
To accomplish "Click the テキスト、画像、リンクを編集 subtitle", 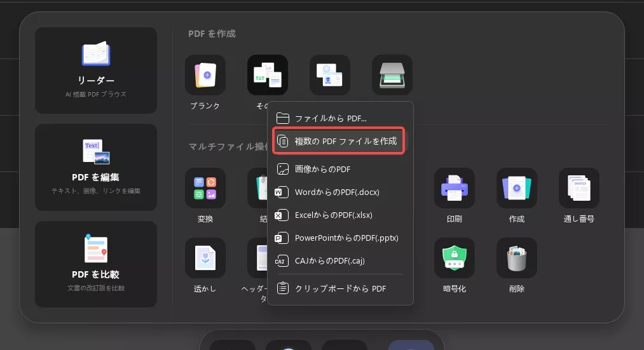I will click(x=96, y=191).
